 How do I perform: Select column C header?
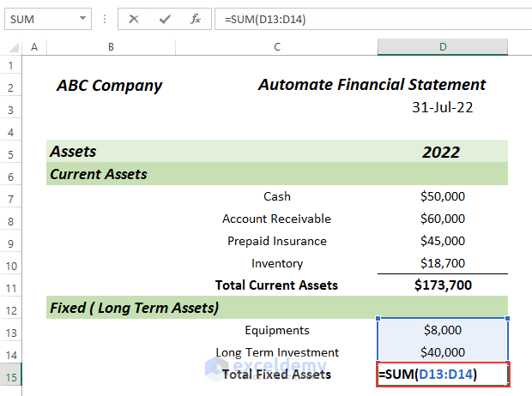[x=277, y=46]
